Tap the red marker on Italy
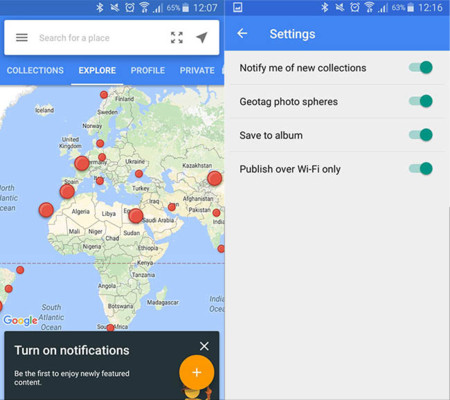 point(100,181)
